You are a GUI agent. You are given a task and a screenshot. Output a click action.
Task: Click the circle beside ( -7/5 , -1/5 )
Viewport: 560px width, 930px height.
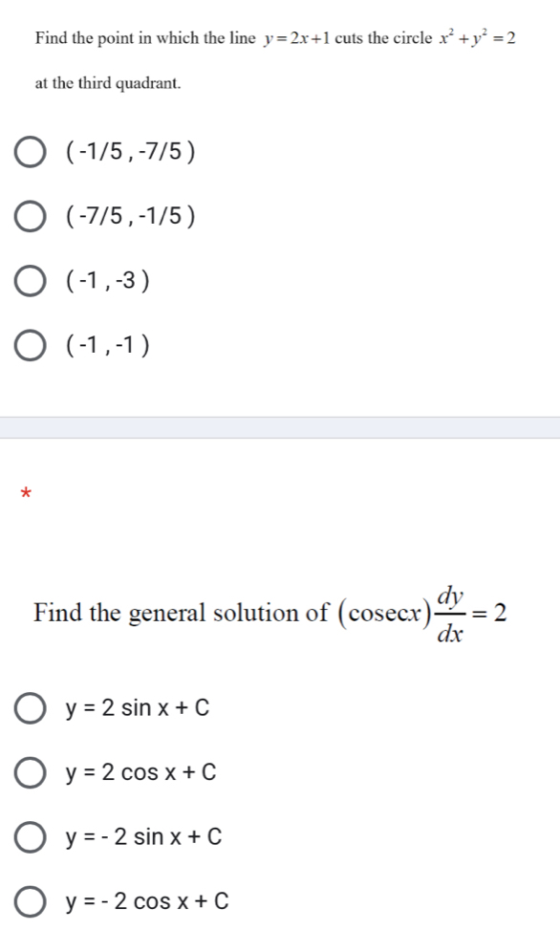(29, 215)
